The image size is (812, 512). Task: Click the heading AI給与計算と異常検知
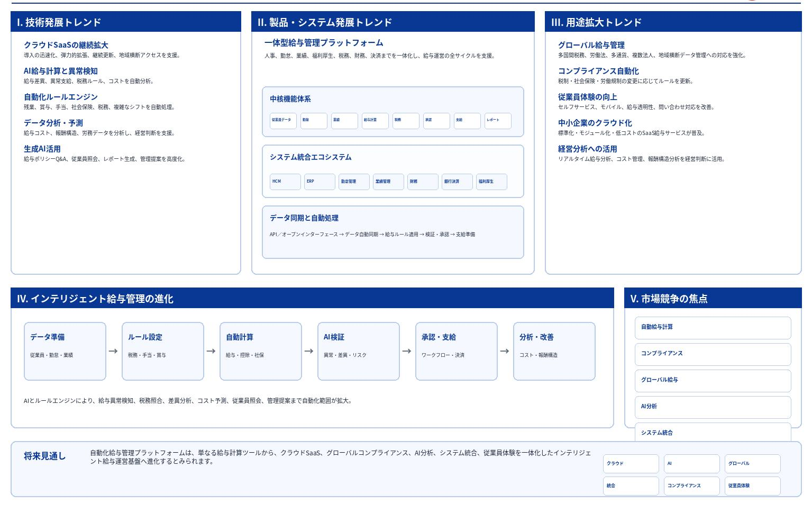tap(61, 71)
